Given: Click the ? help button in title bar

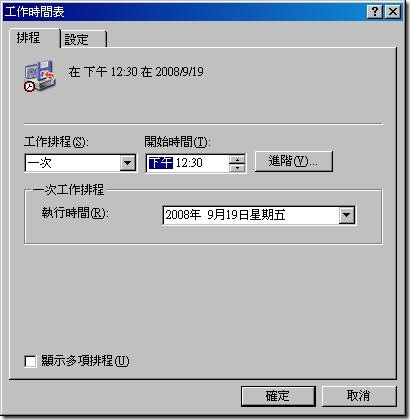Looking at the screenshot, I should point(375,12).
